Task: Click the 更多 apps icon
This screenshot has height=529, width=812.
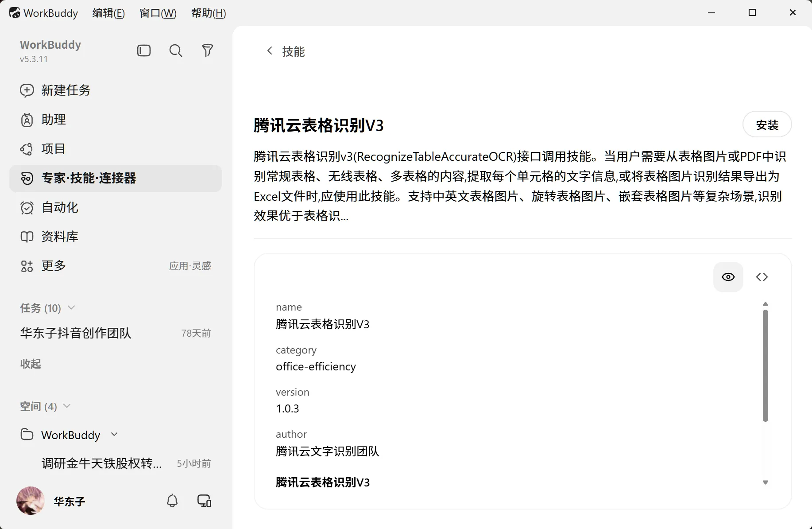Action: [x=27, y=266]
